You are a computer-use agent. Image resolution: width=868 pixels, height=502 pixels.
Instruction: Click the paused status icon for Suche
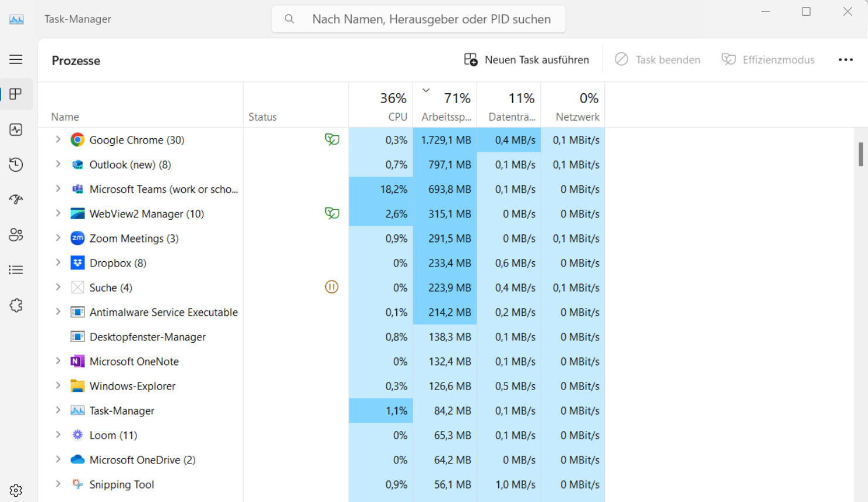(332, 287)
